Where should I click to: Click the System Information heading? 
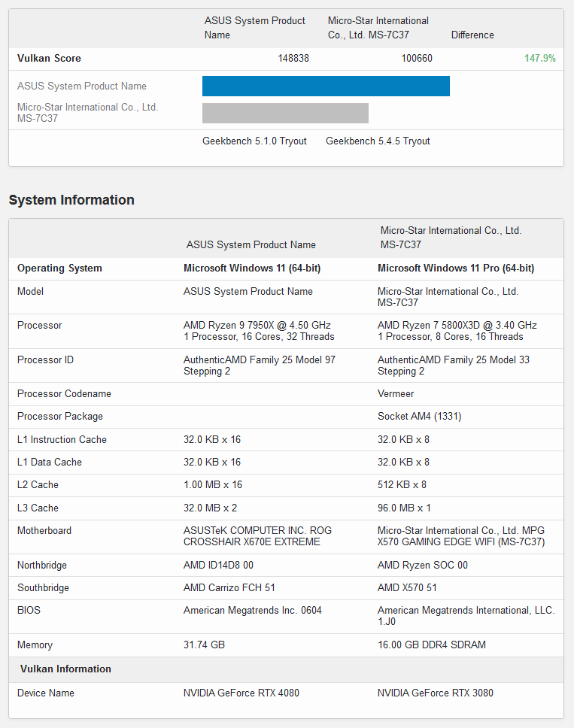pyautogui.click(x=71, y=200)
